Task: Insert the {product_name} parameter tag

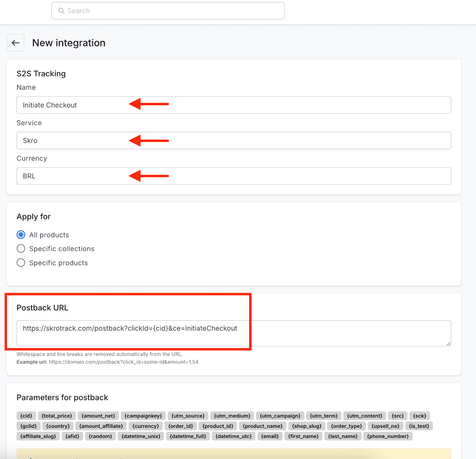Action: click(x=262, y=426)
